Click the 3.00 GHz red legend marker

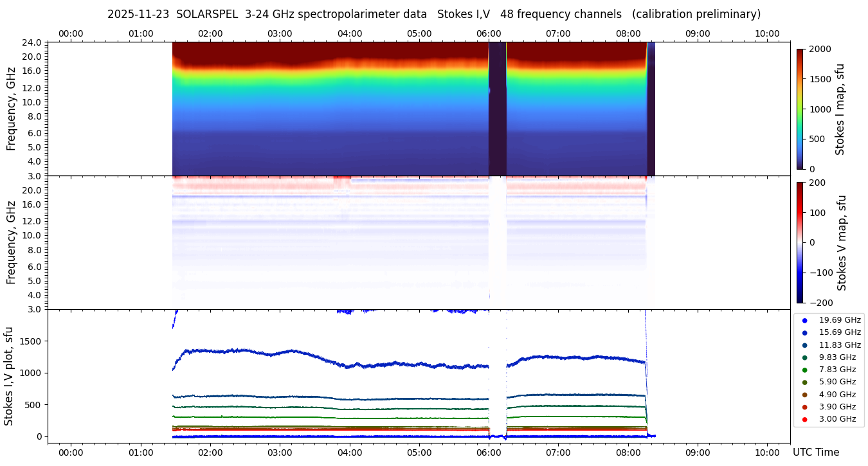click(804, 420)
